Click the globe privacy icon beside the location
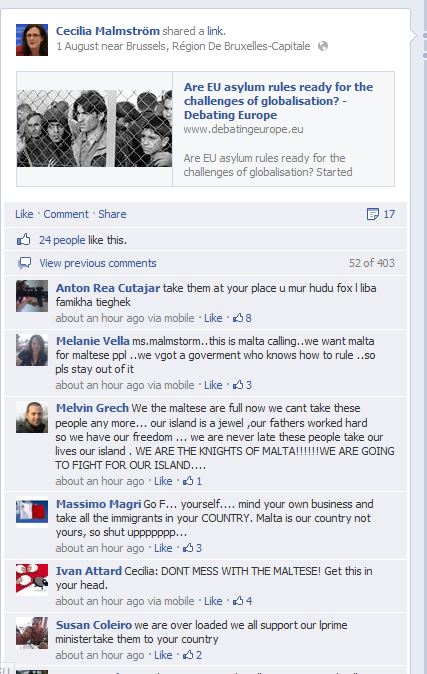This screenshot has height=674, width=427. pos(323,46)
